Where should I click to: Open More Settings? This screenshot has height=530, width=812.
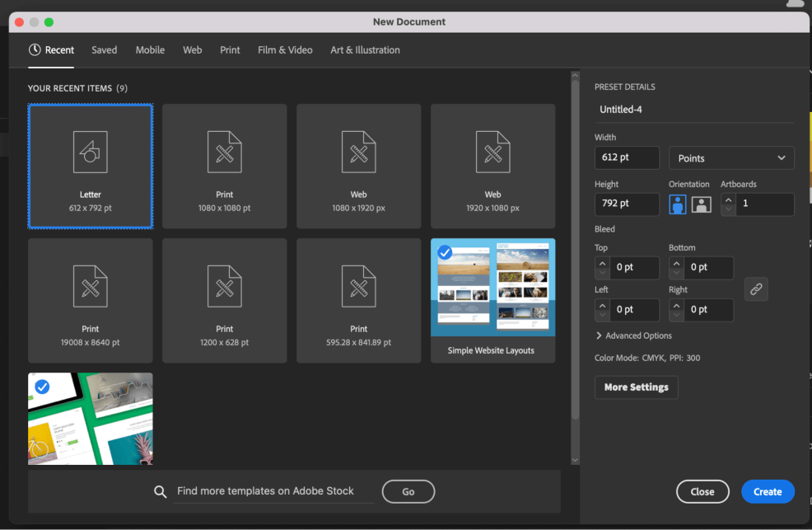[636, 387]
